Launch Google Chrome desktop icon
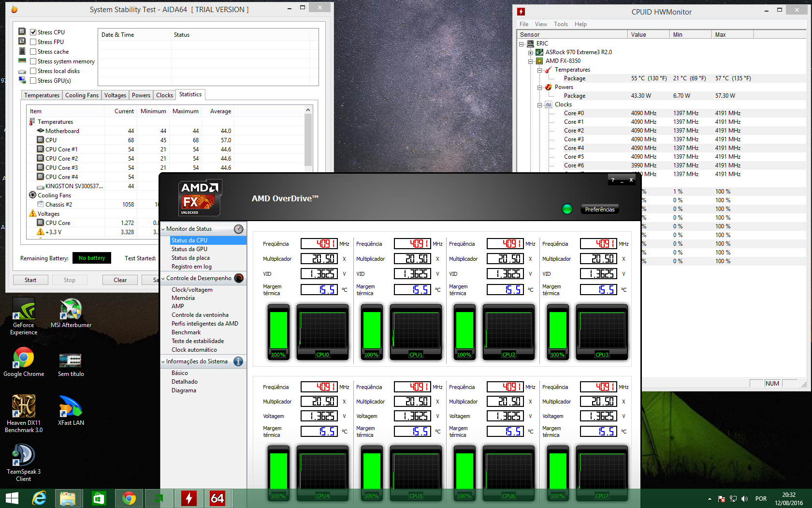Viewport: 812px width, 508px height. point(24,362)
